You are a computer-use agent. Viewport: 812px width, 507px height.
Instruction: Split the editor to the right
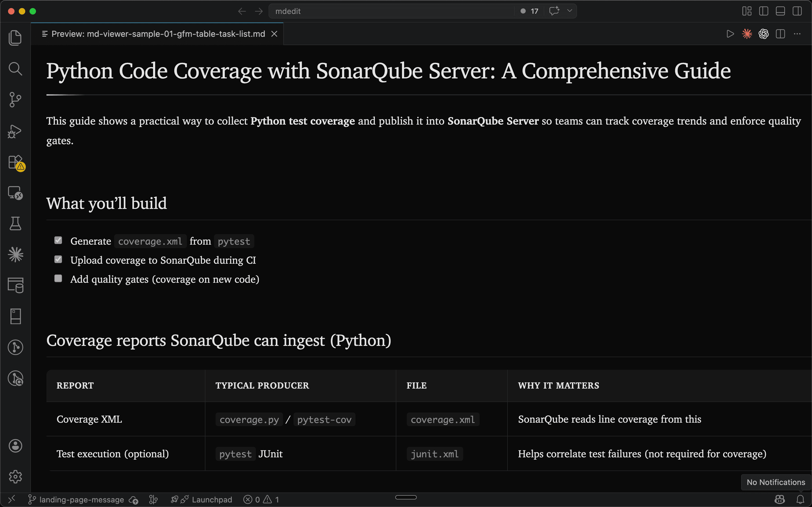point(781,34)
